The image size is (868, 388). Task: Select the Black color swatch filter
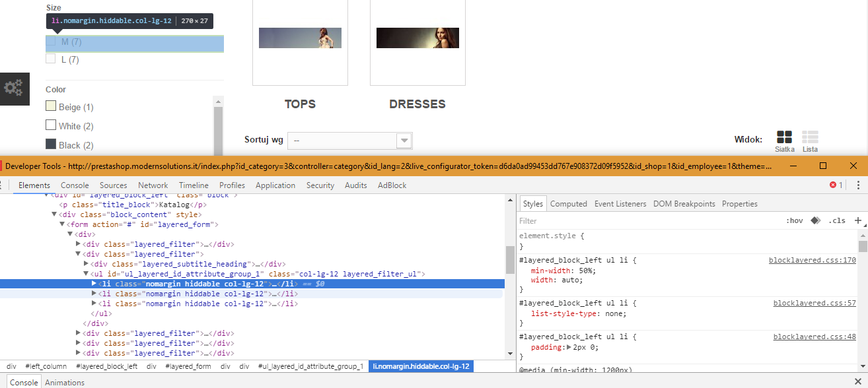click(51, 144)
